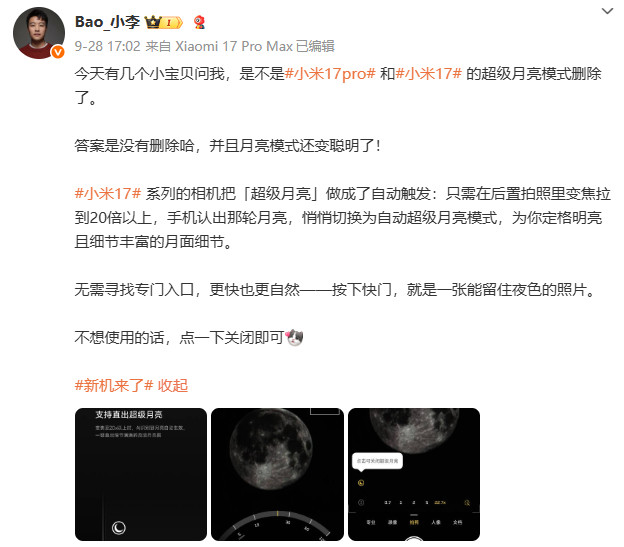Image resolution: width=624 pixels, height=547 pixels.
Task: Click the orange verified V badge
Action: point(58,52)
